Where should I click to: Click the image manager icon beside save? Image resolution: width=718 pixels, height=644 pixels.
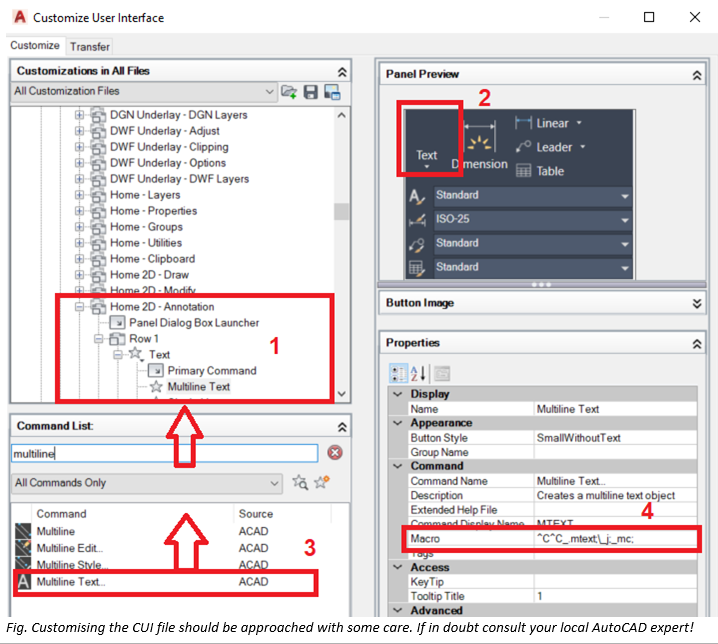[x=332, y=92]
